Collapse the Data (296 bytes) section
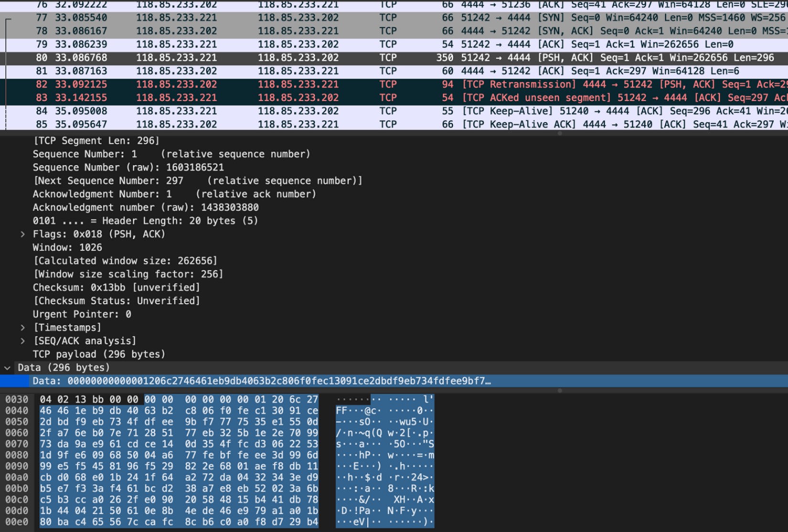Screen dimensions: 788x532 pos(7,368)
